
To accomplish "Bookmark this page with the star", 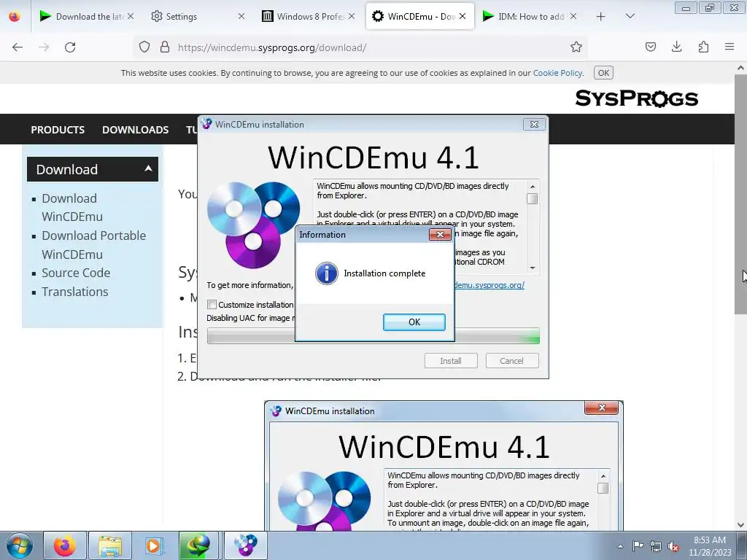I will [x=576, y=47].
